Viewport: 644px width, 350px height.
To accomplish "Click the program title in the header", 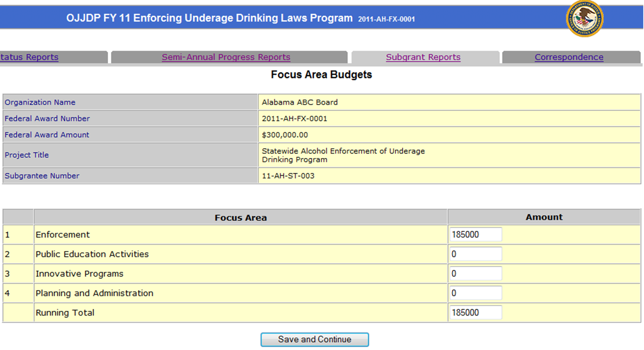I will pyautogui.click(x=210, y=18).
